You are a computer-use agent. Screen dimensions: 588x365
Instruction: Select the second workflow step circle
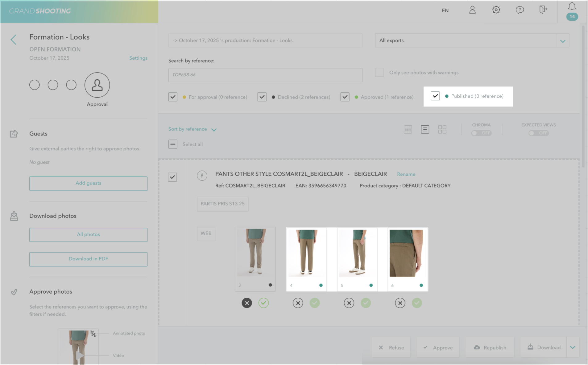click(x=53, y=85)
